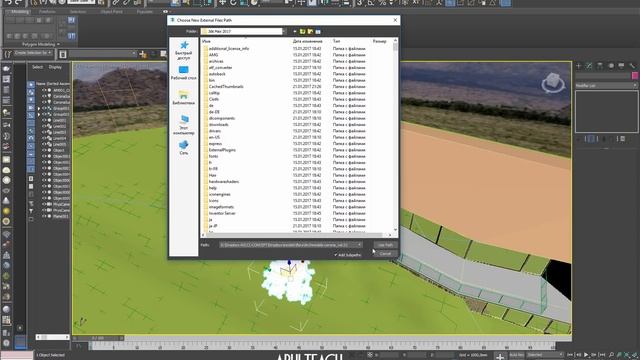Click the funnel filter icon in Scene Explorer

(31, 211)
